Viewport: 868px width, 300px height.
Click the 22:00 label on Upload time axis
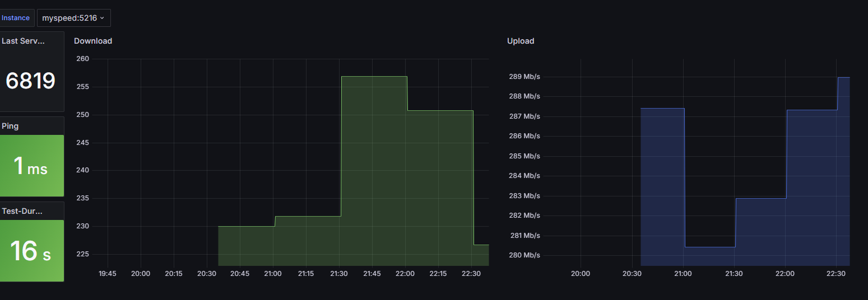click(x=785, y=274)
